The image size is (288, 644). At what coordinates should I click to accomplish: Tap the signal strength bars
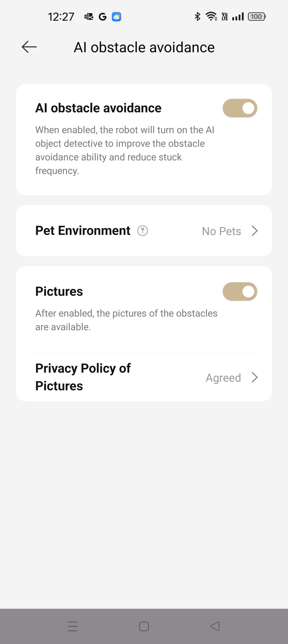(x=238, y=17)
